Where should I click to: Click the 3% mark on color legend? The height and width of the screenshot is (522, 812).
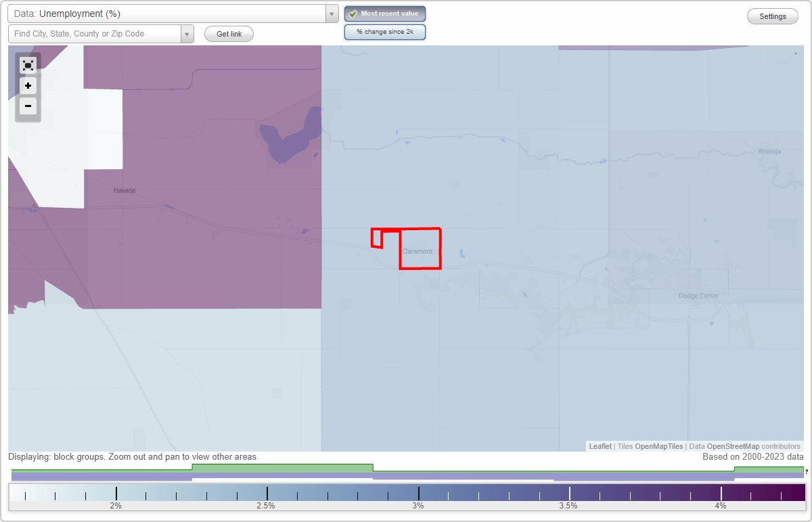click(x=418, y=505)
